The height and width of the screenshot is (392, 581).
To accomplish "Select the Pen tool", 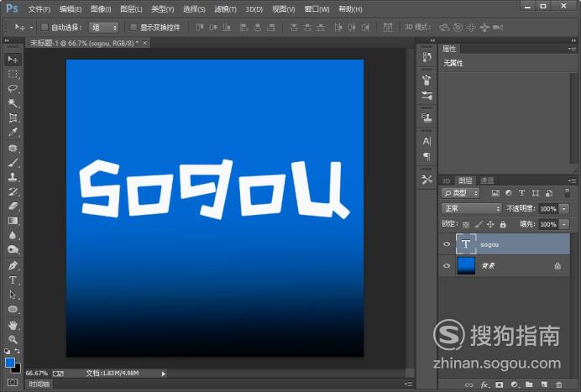I will 13,265.
